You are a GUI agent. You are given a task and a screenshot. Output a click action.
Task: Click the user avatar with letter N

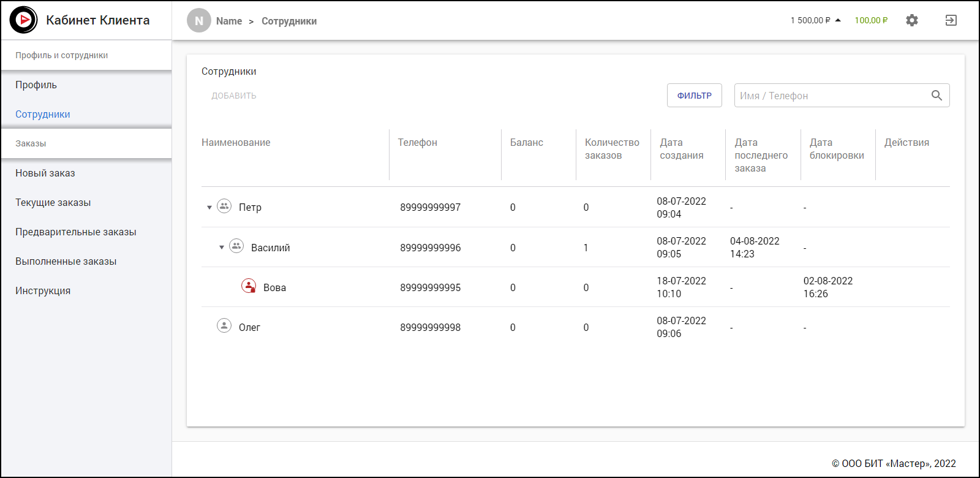198,21
